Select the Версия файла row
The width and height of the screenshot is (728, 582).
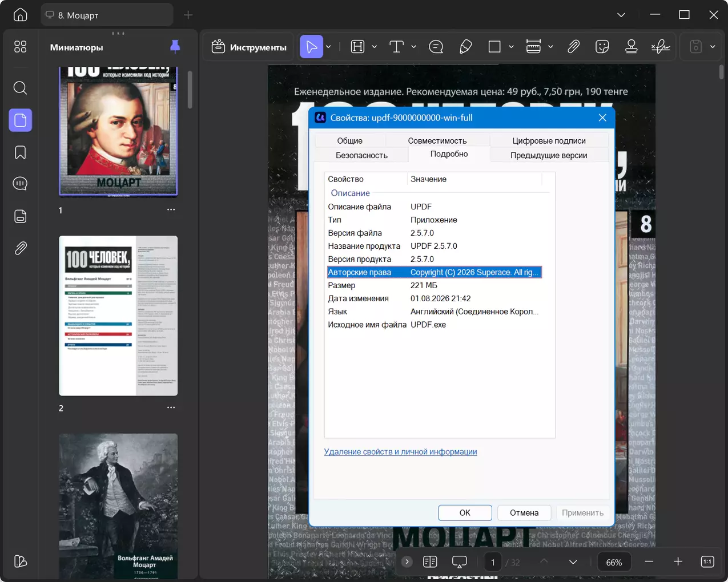[x=434, y=233]
